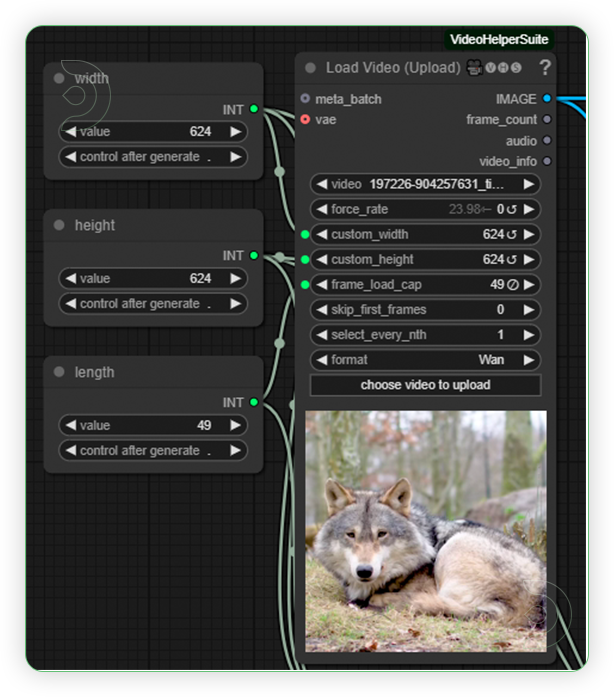The image size is (614, 697).
Task: Select next control after generate option in height
Action: [x=236, y=304]
